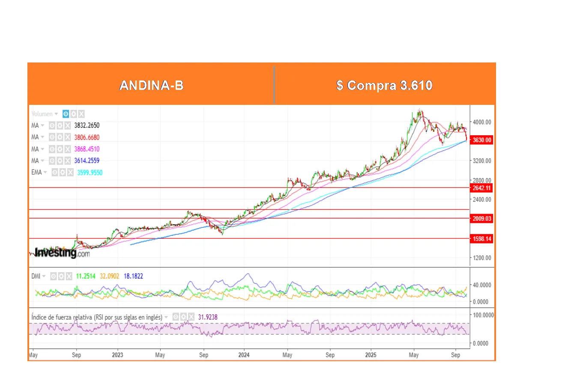562x392 pixels.
Task: Open the DMI indicator settings gear
Action: coord(61,276)
